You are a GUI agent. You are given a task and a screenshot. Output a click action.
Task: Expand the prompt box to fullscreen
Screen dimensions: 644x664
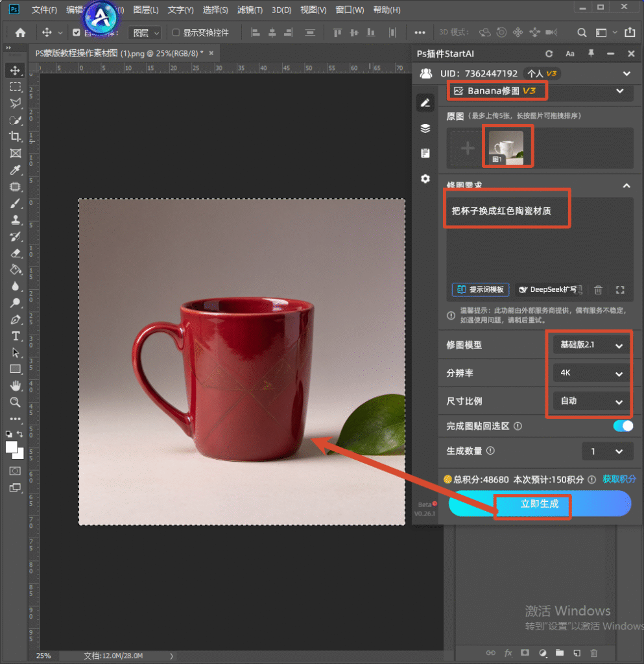coord(620,290)
